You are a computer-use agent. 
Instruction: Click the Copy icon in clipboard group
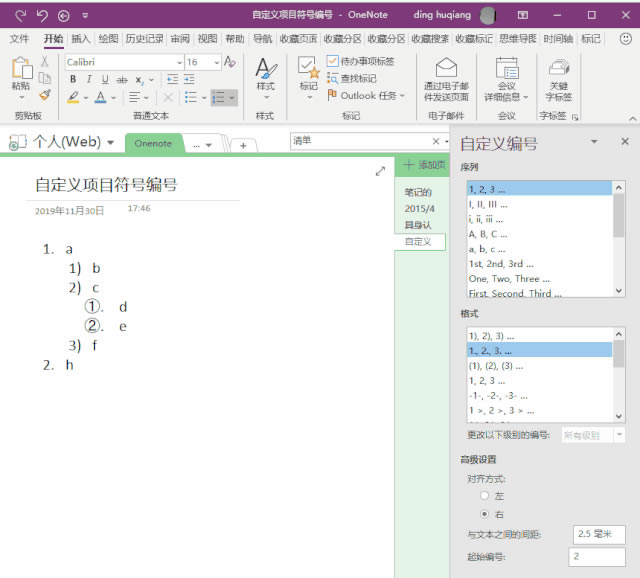click(x=44, y=78)
